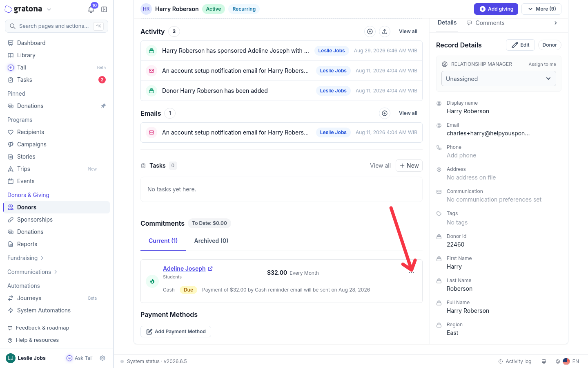Screen dimensions: 588x368
Task: Add new activity with plus icon
Action: (x=370, y=31)
